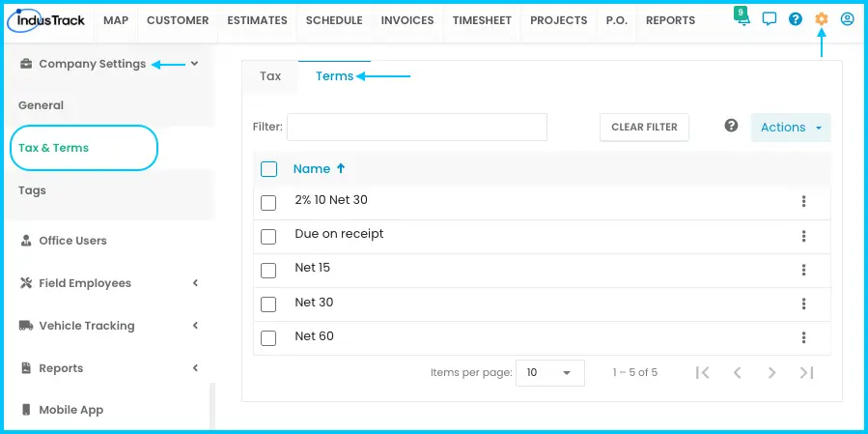This screenshot has width=868, height=434.
Task: Expand the Field Employees section chevron
Action: 195,283
